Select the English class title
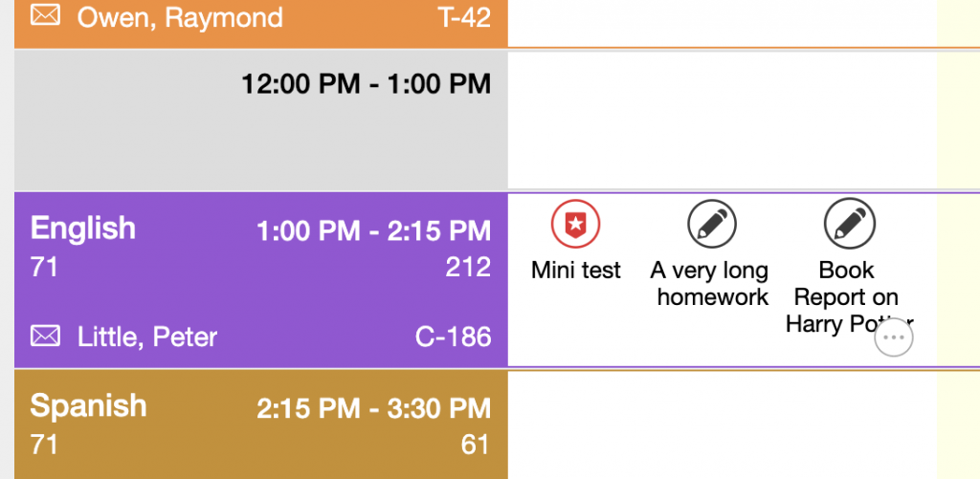 click(82, 229)
